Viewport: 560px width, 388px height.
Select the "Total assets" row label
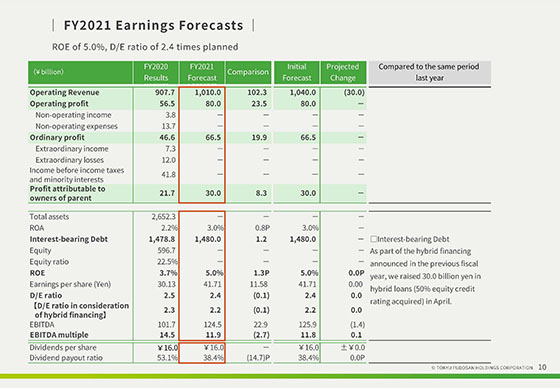coord(49,217)
